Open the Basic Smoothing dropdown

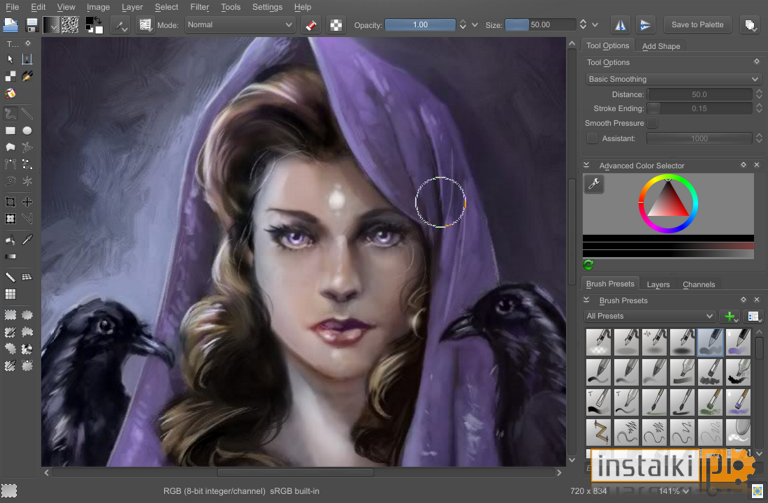pyautogui.click(x=673, y=79)
